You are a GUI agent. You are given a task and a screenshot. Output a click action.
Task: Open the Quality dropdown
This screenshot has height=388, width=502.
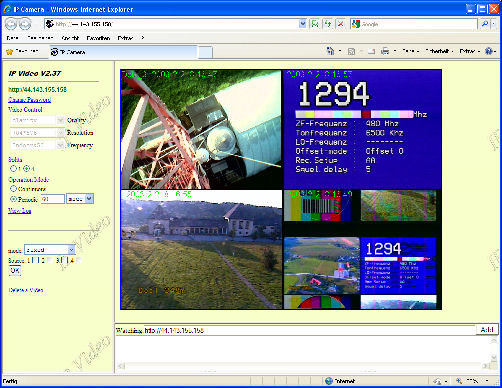[37, 120]
